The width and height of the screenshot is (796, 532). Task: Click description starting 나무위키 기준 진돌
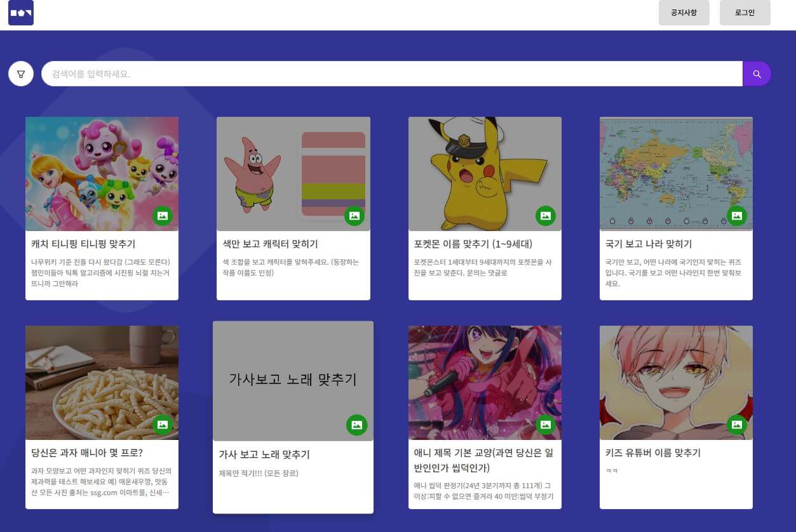(101, 273)
